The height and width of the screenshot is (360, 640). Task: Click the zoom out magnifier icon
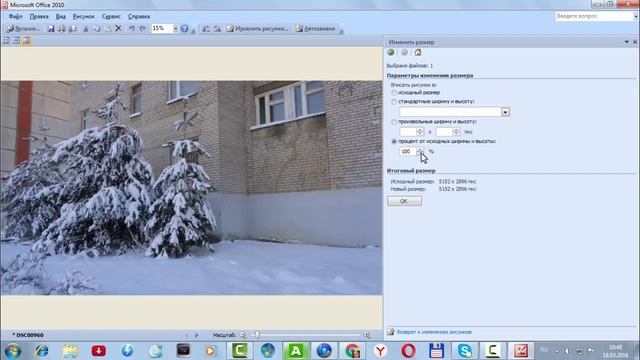click(243, 335)
